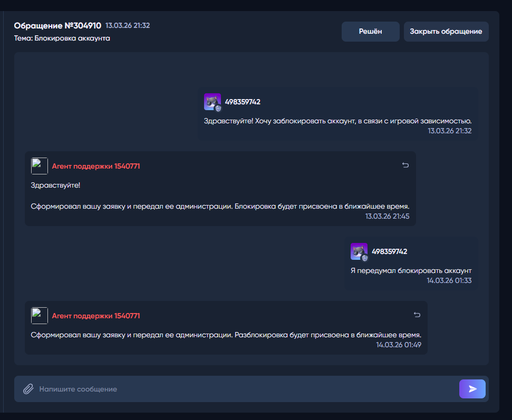Click the "Тема: Блокировка аккаунта" subject line
Image resolution: width=512 pixels, height=420 pixels.
[x=62, y=38]
